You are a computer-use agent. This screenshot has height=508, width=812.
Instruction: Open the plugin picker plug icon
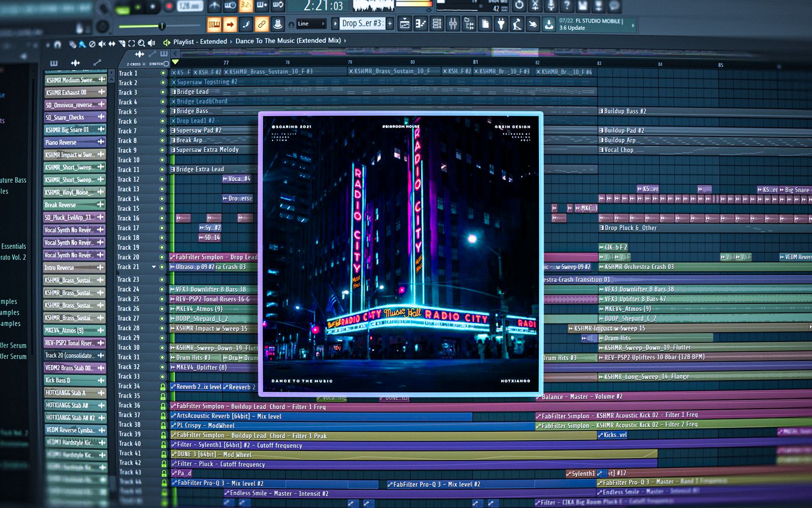coord(501,24)
